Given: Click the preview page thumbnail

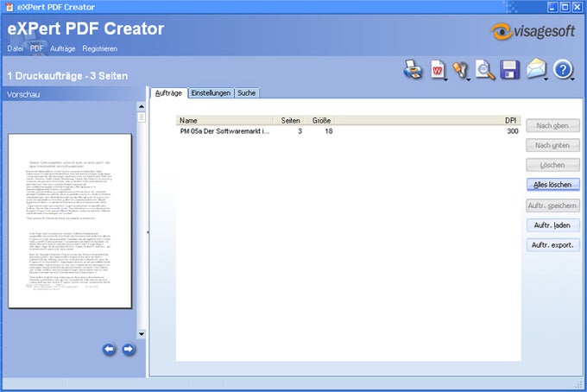Looking at the screenshot, I should click(x=70, y=221).
